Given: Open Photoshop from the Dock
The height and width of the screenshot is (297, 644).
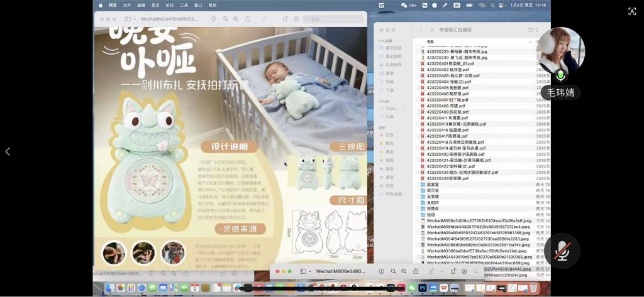Looking at the screenshot, I should pos(423,288).
